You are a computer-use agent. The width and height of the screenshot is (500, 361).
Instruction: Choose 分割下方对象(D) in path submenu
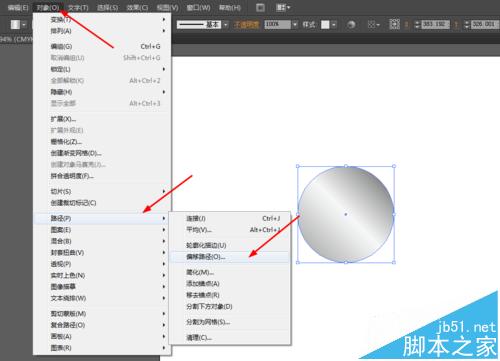click(x=230, y=306)
